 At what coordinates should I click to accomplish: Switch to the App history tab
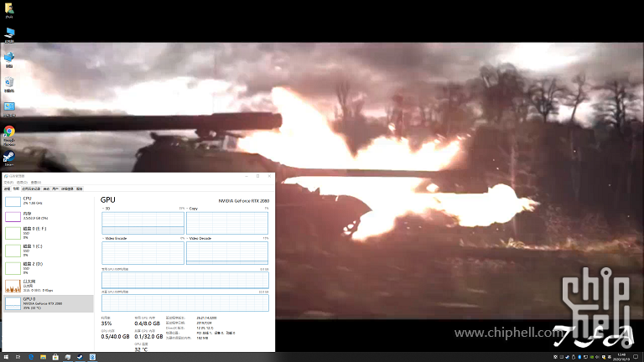coord(31,189)
